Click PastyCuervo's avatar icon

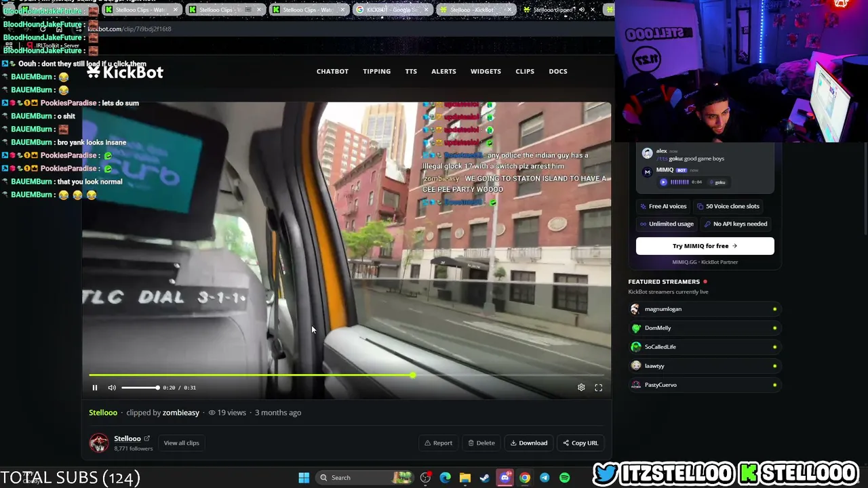(x=635, y=385)
